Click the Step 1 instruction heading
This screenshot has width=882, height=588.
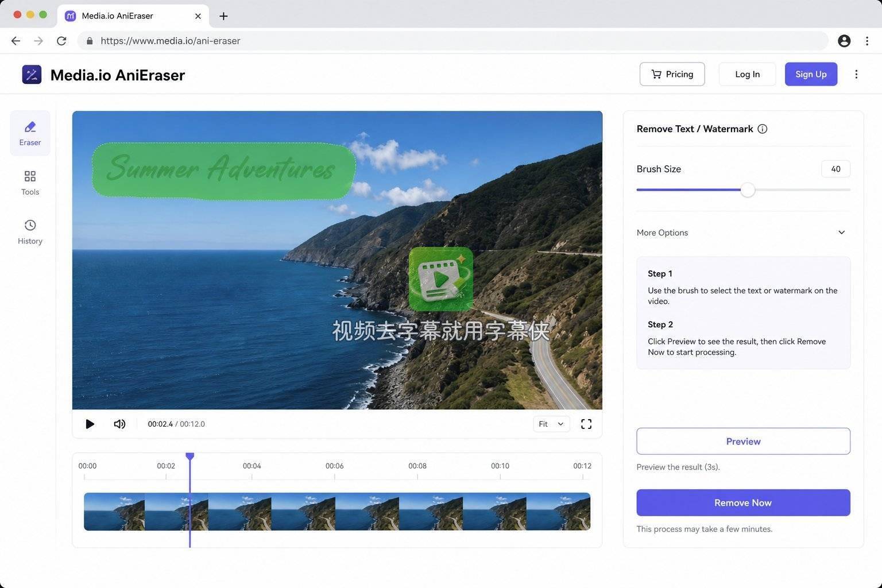(x=660, y=273)
